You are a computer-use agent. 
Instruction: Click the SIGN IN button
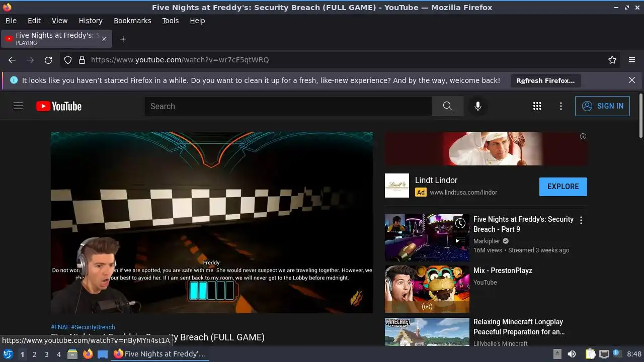click(602, 106)
